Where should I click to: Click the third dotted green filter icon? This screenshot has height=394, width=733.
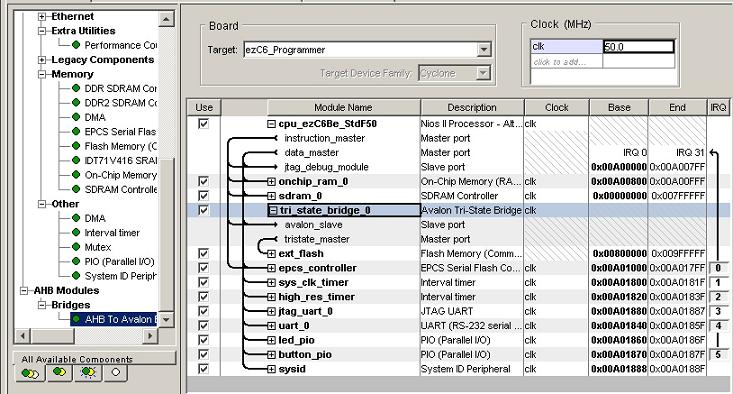[88, 373]
